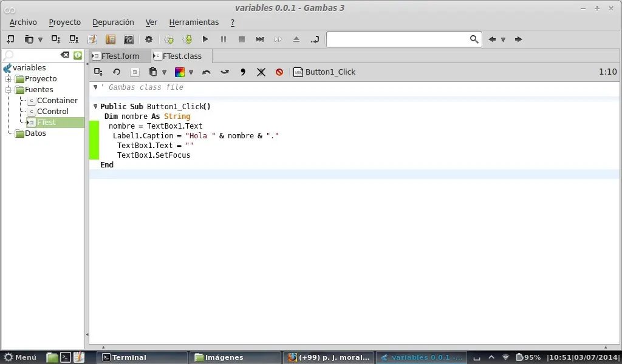Click the stop execution button
The height and width of the screenshot is (364, 622).
[x=242, y=39]
